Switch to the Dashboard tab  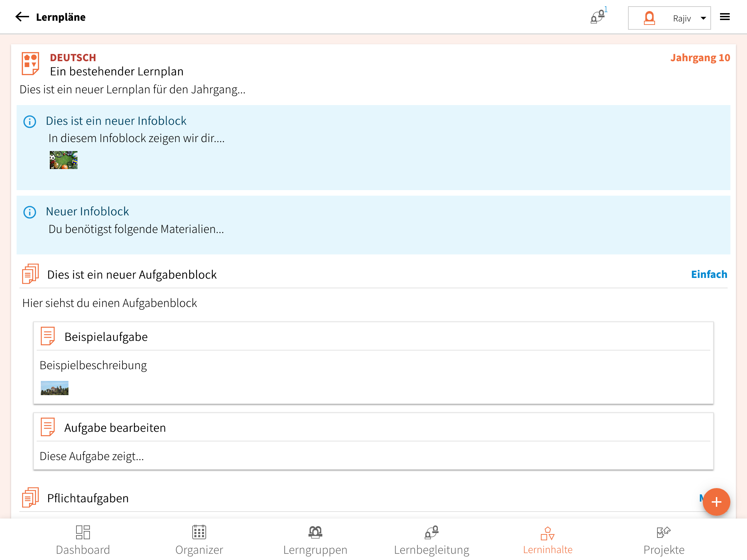pyautogui.click(x=83, y=540)
